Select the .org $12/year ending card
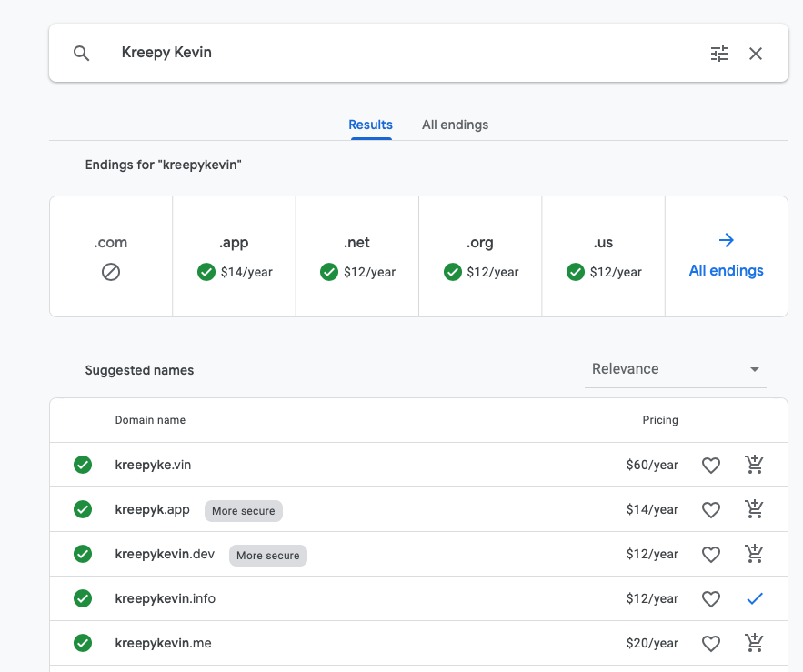Image resolution: width=803 pixels, height=672 pixels. (480, 256)
